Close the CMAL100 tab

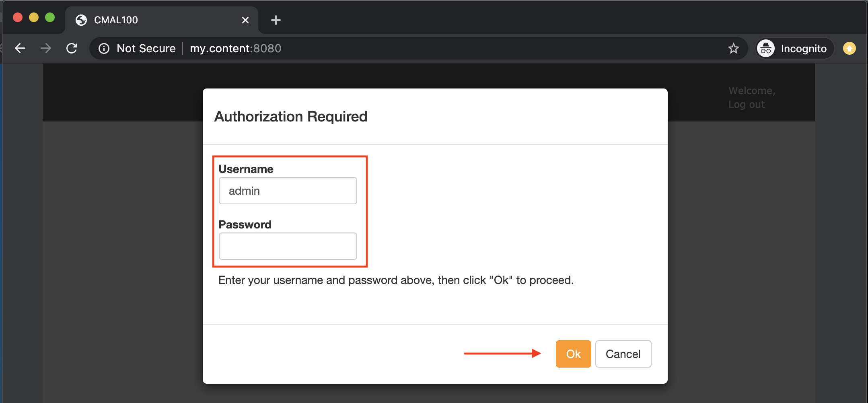(x=245, y=20)
